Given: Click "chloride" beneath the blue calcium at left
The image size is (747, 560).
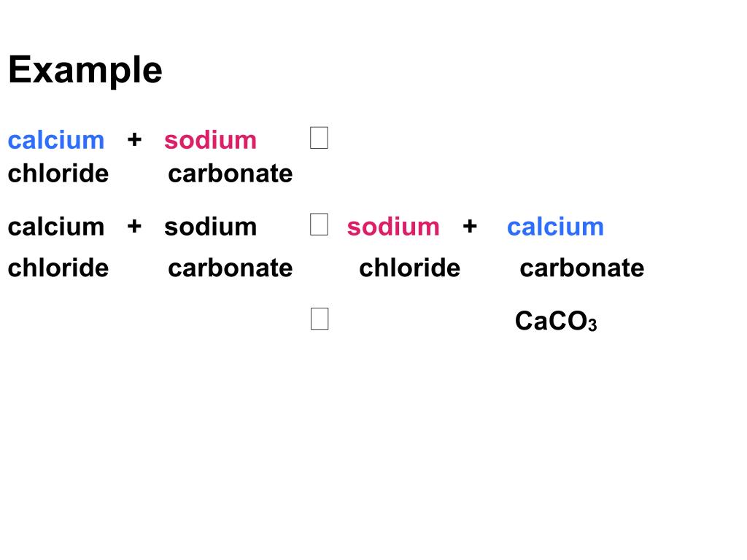Looking at the screenshot, I should click(58, 174).
